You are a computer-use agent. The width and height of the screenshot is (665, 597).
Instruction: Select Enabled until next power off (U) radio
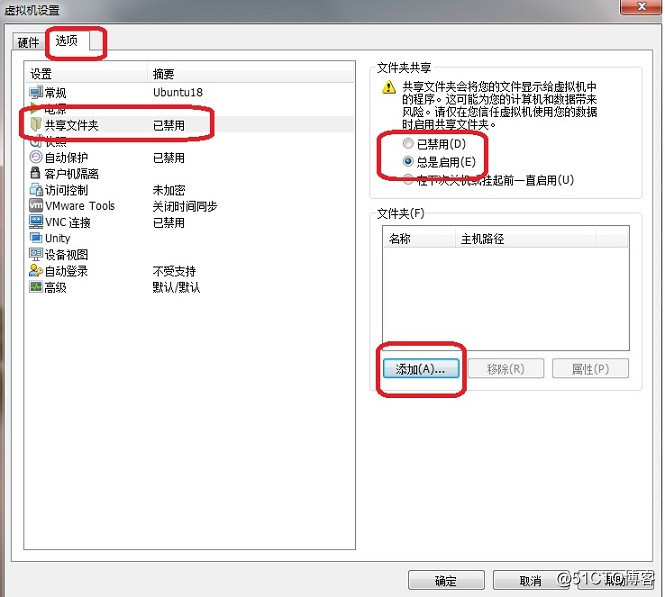click(x=408, y=180)
